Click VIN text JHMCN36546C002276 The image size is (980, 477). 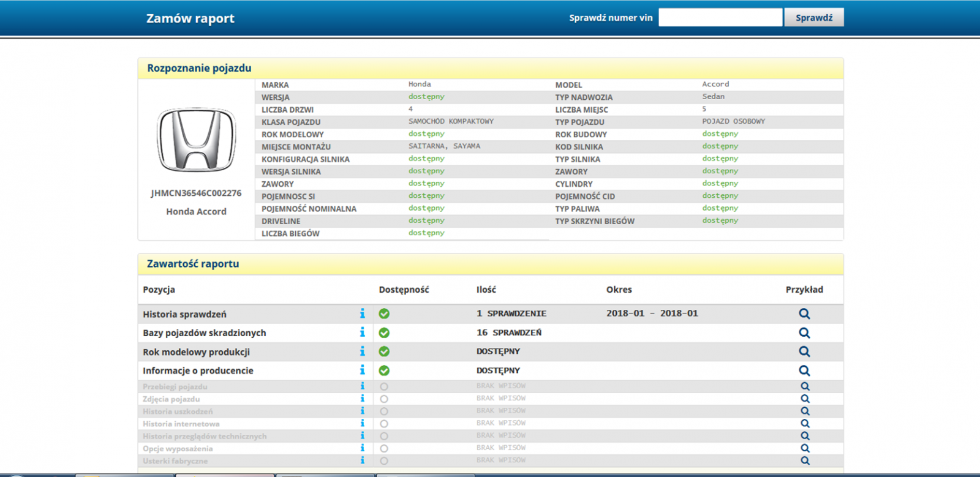196,193
